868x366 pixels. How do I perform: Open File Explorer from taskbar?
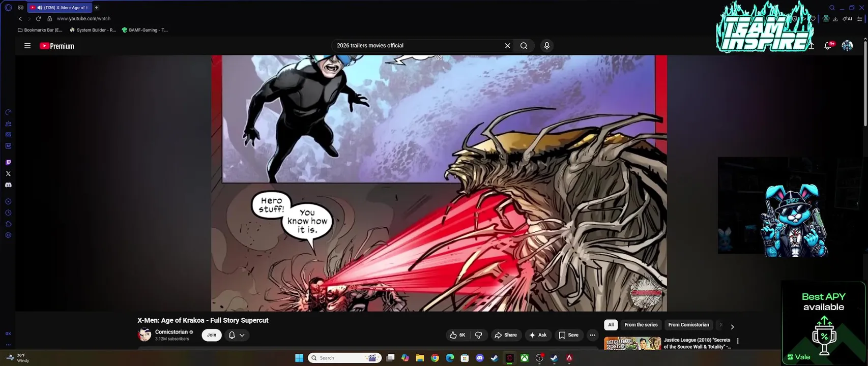[420, 358]
